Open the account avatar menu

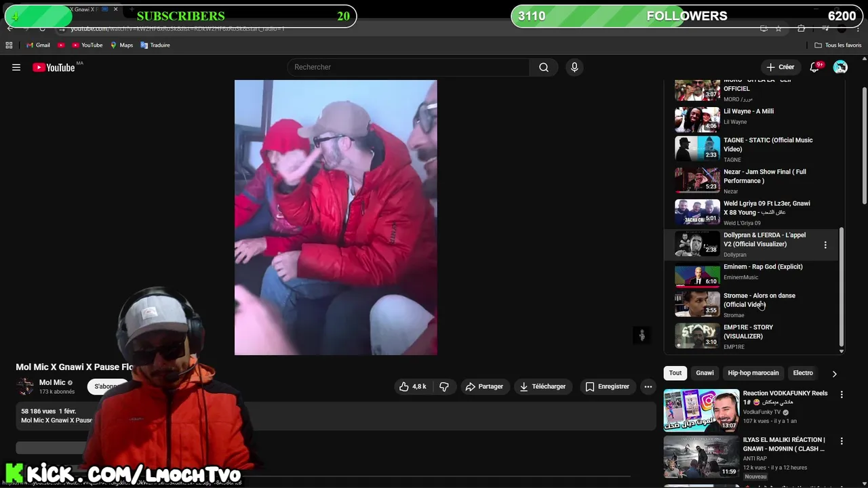point(840,67)
